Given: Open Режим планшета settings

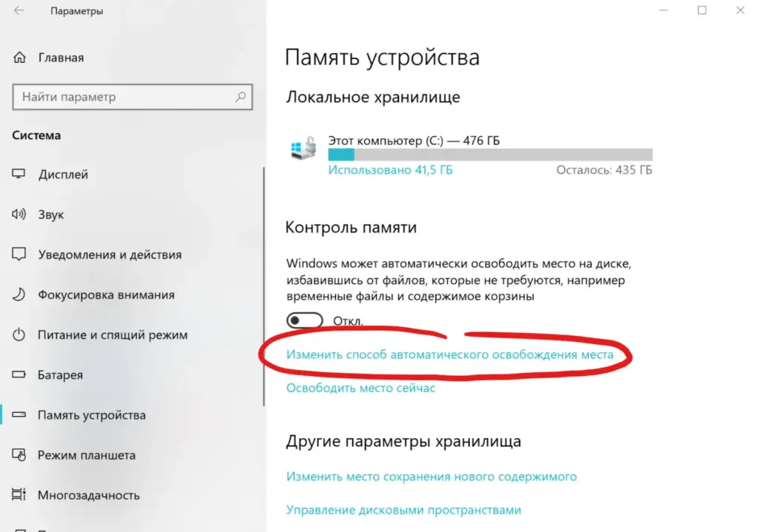Looking at the screenshot, I should (87, 455).
